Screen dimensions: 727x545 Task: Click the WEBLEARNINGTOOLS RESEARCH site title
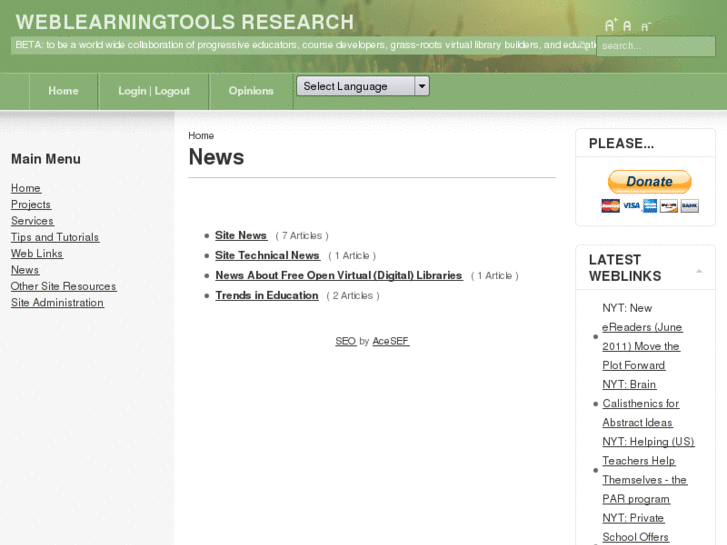(185, 22)
